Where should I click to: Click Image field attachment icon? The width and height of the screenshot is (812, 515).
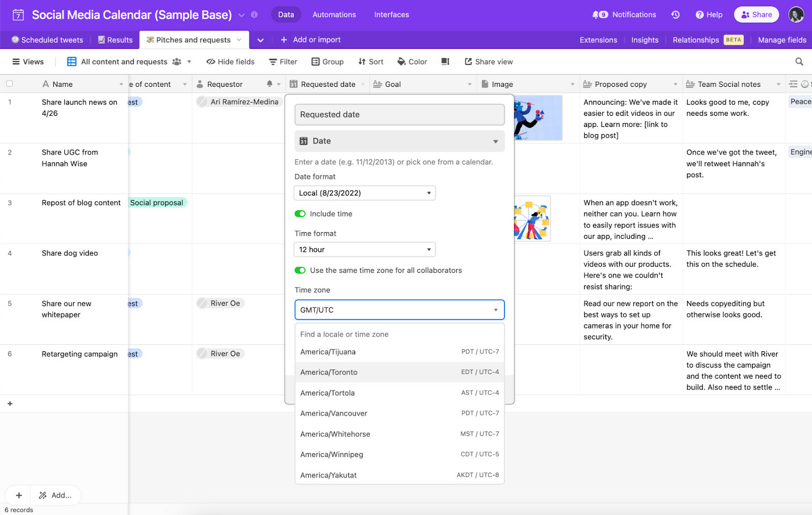pos(485,84)
